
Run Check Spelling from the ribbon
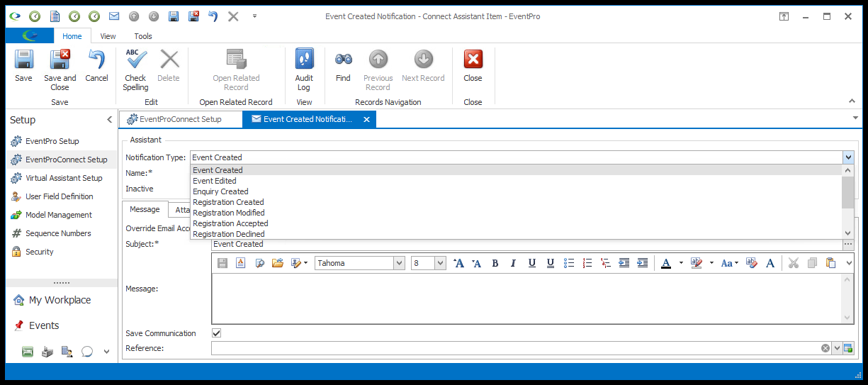135,70
